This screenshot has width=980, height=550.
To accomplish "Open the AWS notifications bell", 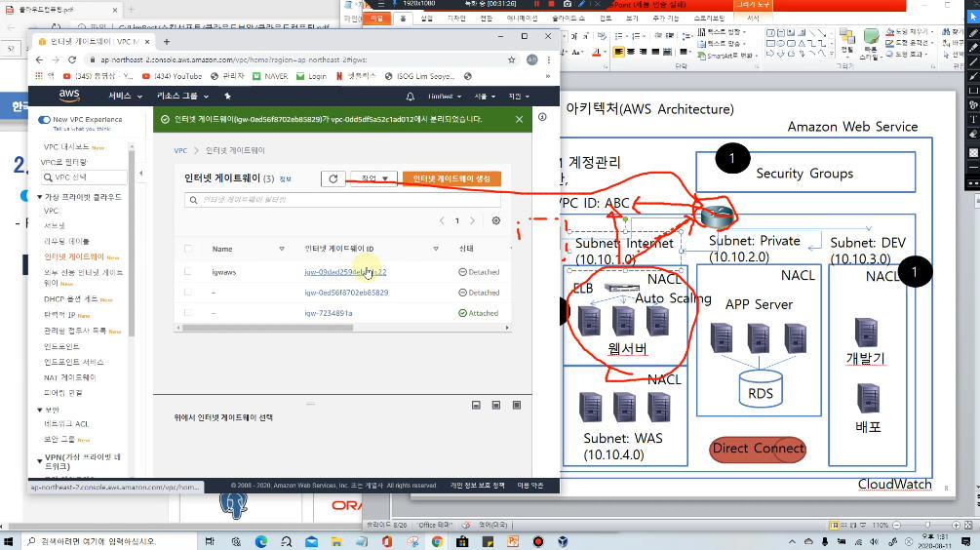I will click(410, 97).
